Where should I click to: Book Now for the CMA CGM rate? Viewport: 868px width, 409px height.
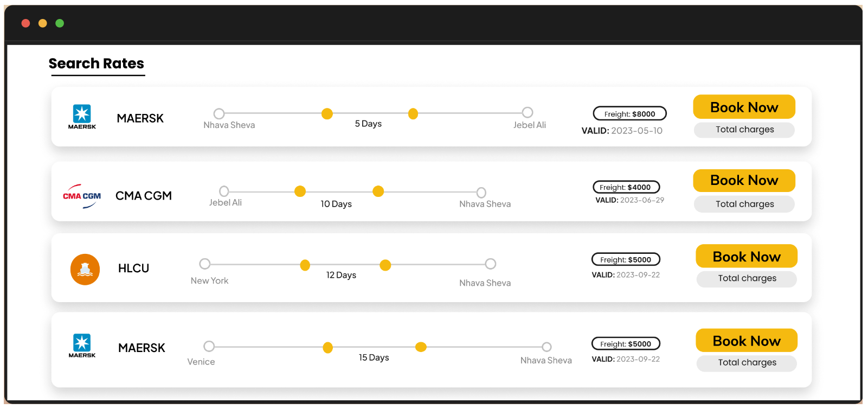coord(744,180)
